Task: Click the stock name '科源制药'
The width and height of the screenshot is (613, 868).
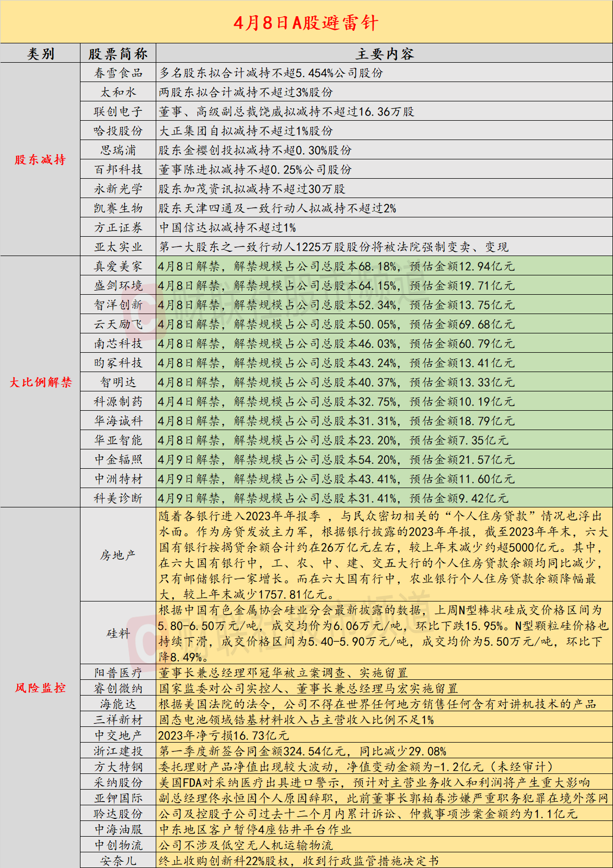Action: (x=118, y=402)
